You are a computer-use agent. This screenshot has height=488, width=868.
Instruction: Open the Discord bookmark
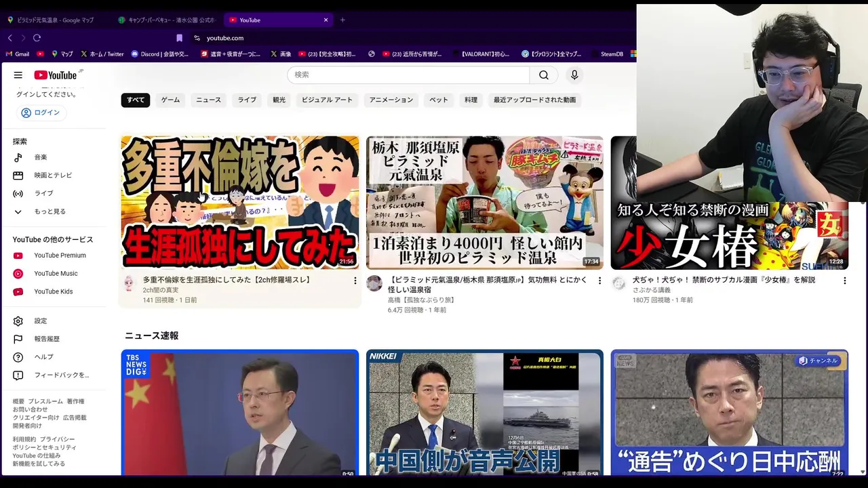(x=160, y=54)
